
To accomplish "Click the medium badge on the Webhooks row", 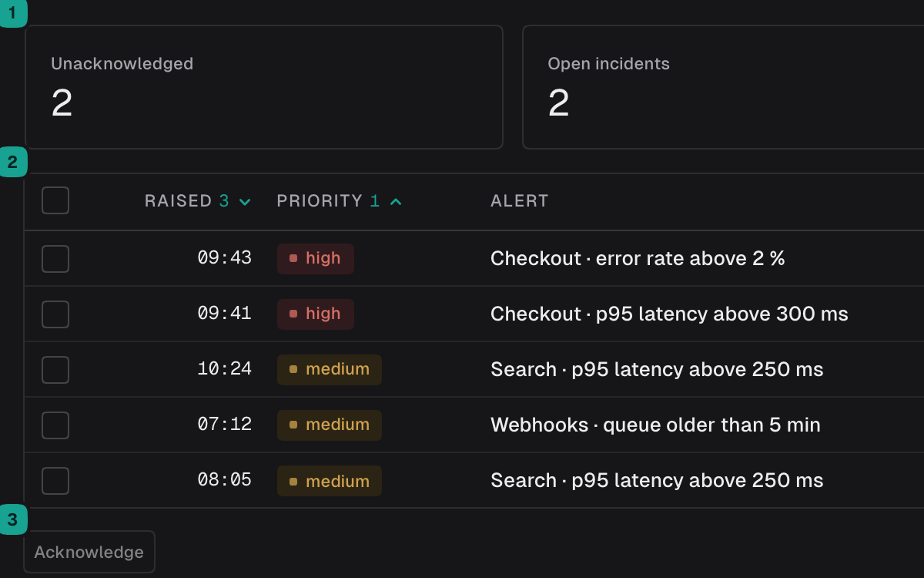I will click(x=330, y=425).
